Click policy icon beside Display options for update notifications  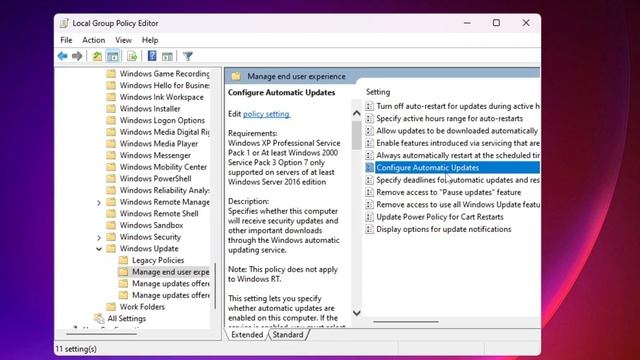coord(369,229)
